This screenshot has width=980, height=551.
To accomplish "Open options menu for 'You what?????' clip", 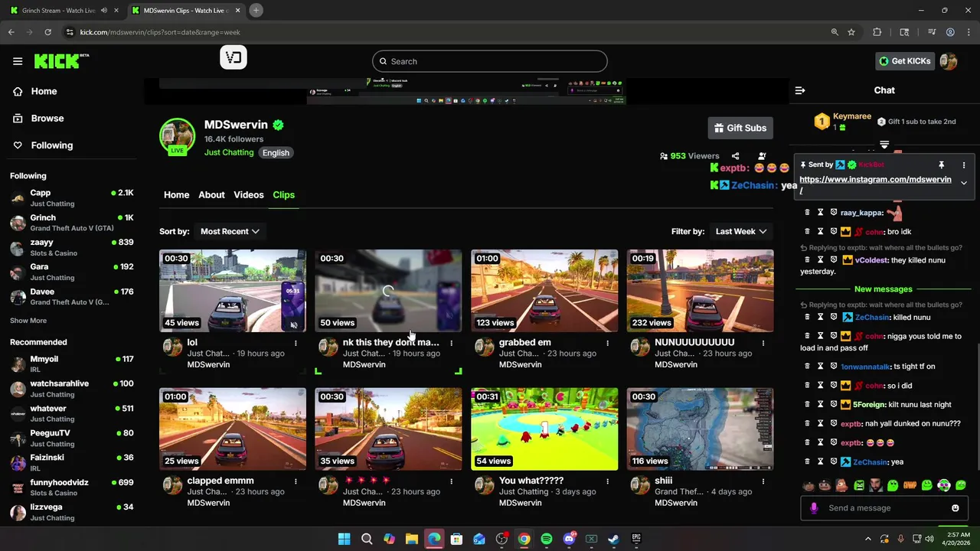I will pos(607,481).
